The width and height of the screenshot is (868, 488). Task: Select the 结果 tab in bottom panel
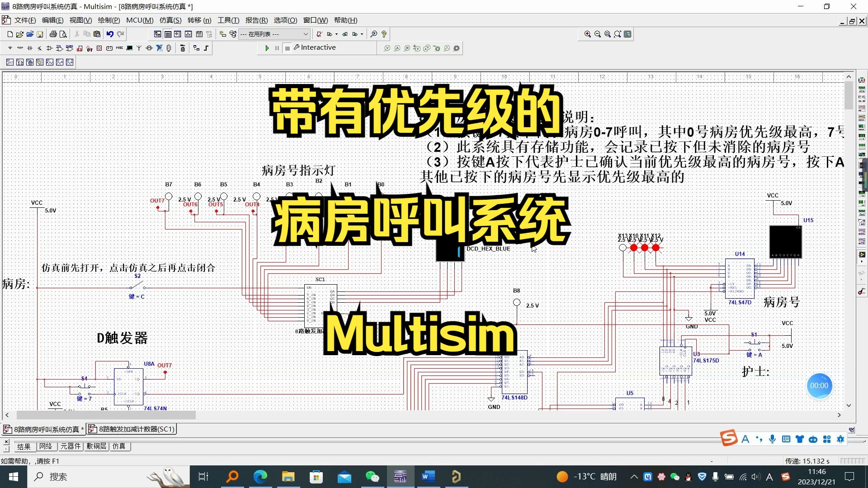point(24,446)
